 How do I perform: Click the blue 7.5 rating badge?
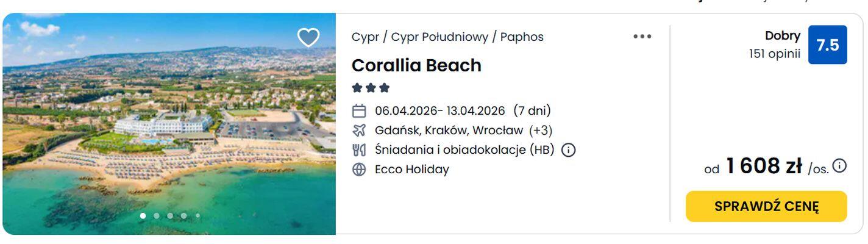(x=827, y=45)
